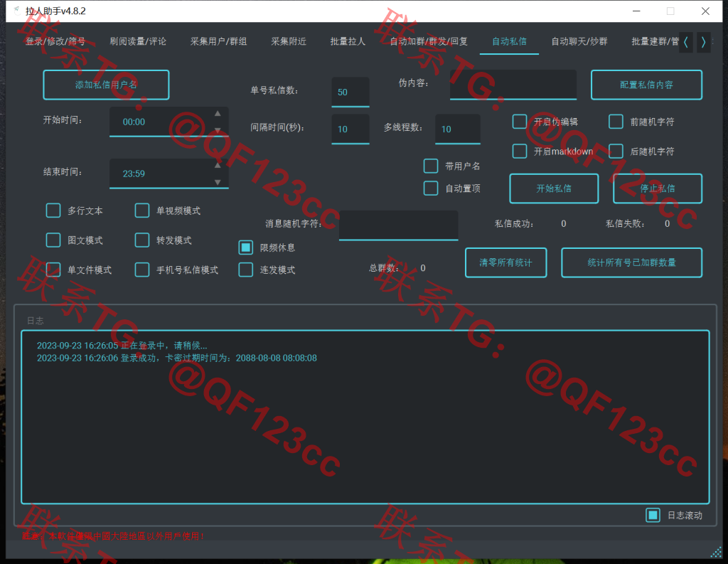
Task: Click the 清零所有统计 button
Action: click(505, 262)
